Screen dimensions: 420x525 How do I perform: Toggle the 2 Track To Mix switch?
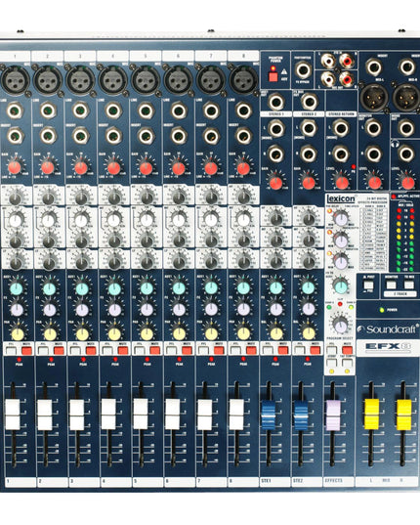coord(408,284)
